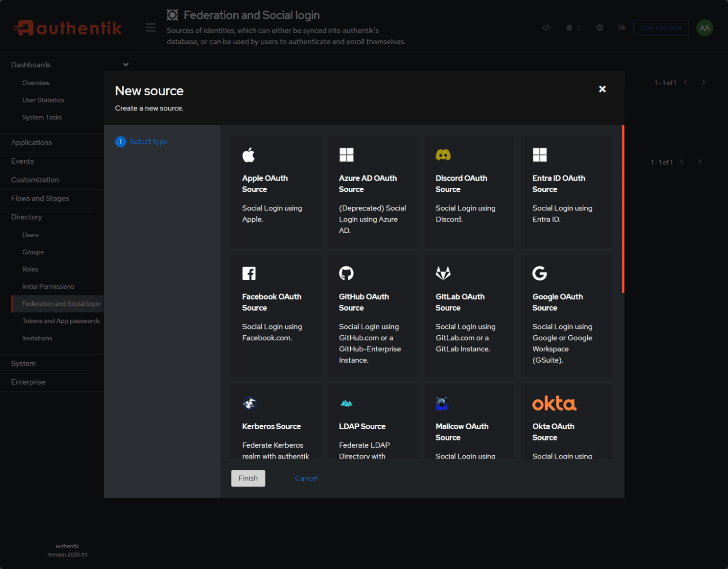The width and height of the screenshot is (728, 569).
Task: Click the sign-out icon
Action: pyautogui.click(x=621, y=28)
